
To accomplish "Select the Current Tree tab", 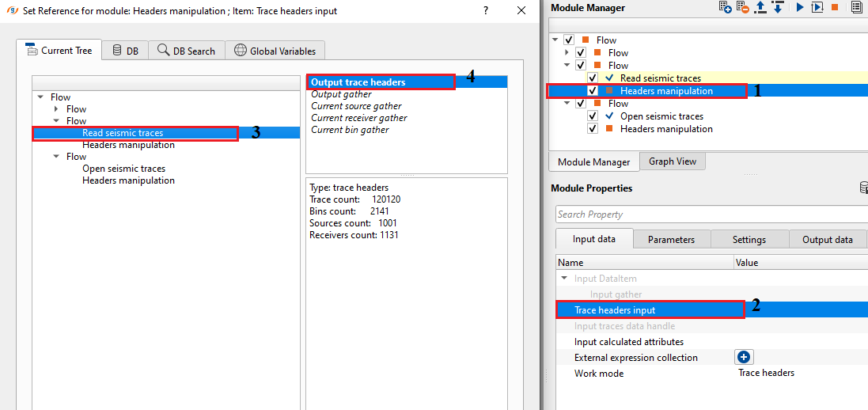I will 59,50.
